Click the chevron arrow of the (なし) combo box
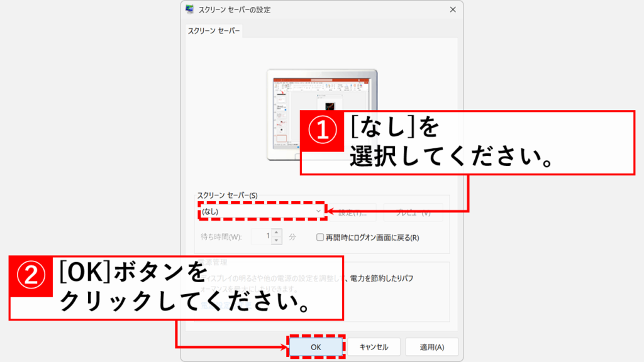The image size is (644, 362). click(x=319, y=212)
